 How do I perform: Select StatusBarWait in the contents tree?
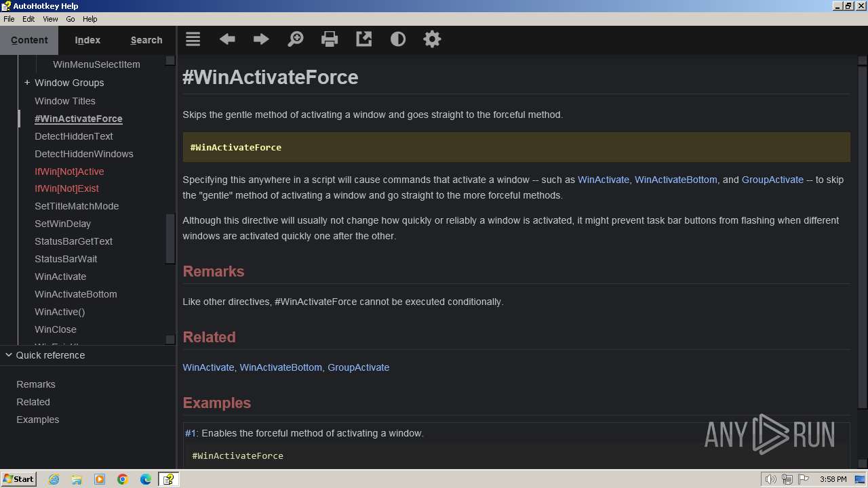(x=66, y=259)
